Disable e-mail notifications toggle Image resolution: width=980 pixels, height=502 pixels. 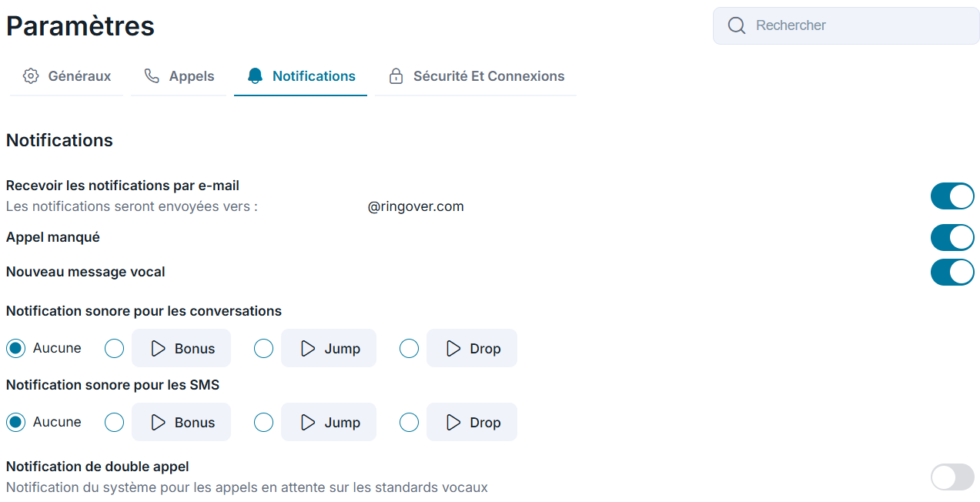coord(952,196)
